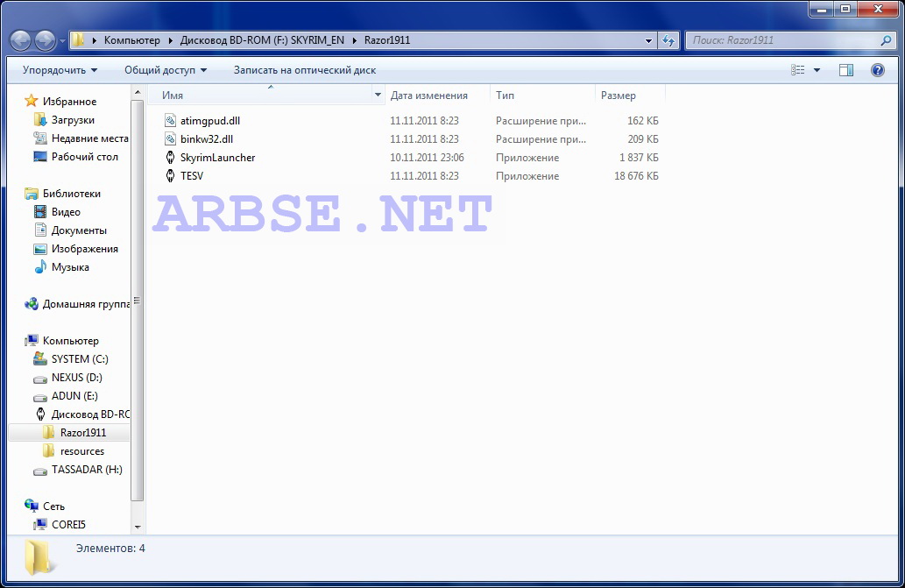Sort by the Размер column header
905x588 pixels.
(x=619, y=96)
